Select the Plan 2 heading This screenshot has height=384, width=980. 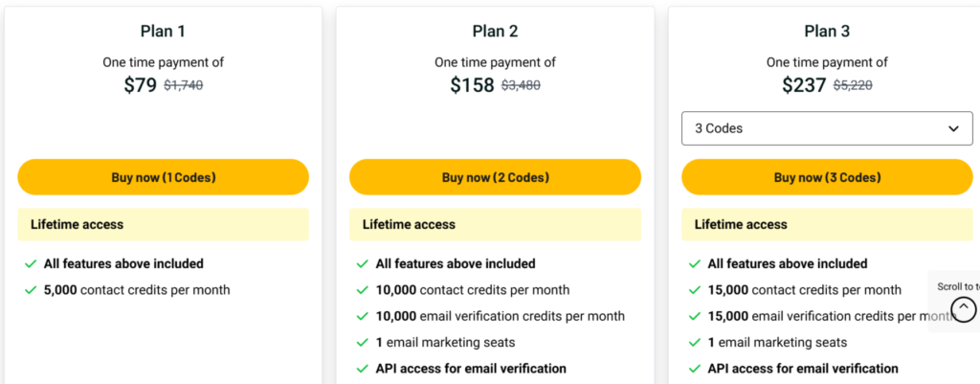tap(495, 31)
